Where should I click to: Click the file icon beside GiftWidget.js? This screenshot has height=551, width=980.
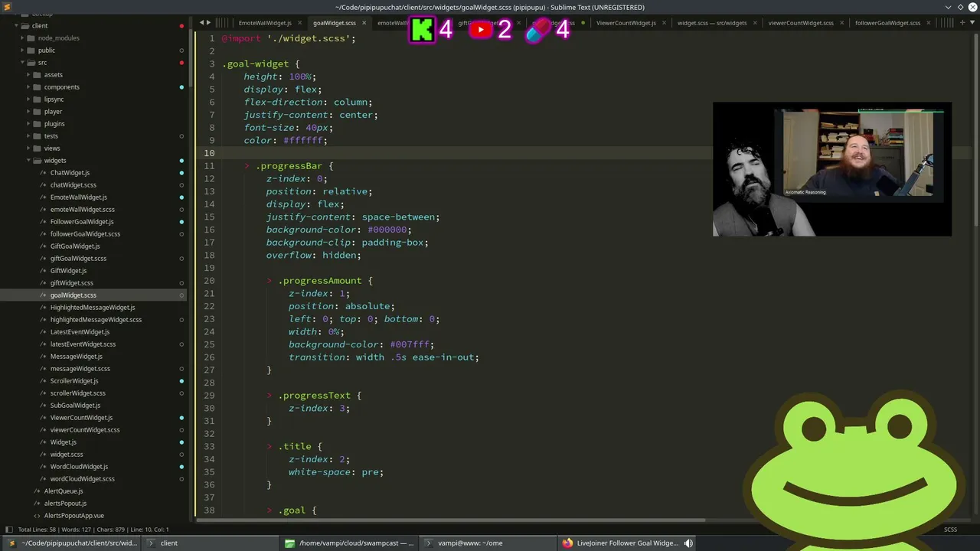[43, 271]
